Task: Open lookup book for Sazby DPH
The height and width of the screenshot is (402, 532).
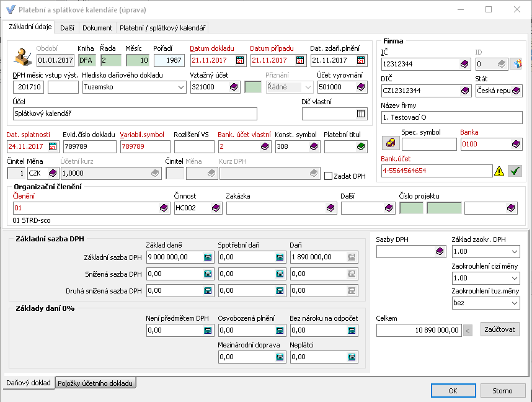Action: pyautogui.click(x=440, y=252)
